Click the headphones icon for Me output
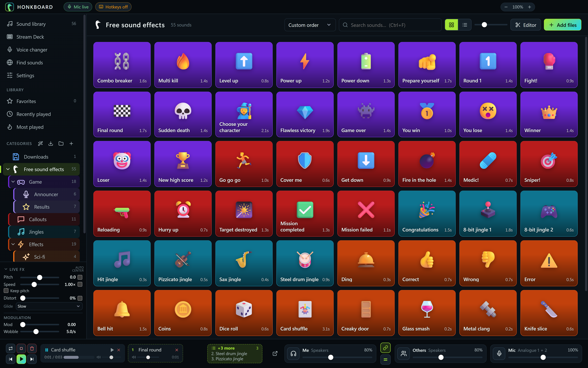 [x=294, y=354]
